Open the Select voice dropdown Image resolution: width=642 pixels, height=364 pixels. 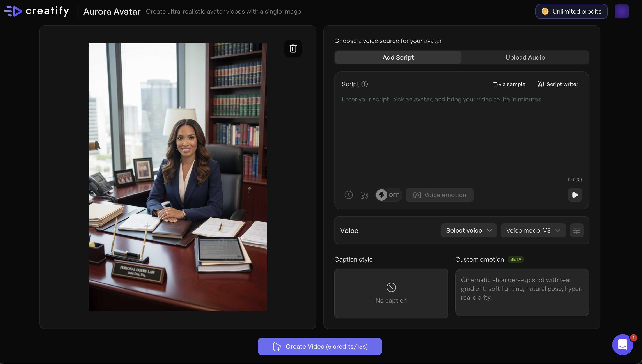pos(469,230)
